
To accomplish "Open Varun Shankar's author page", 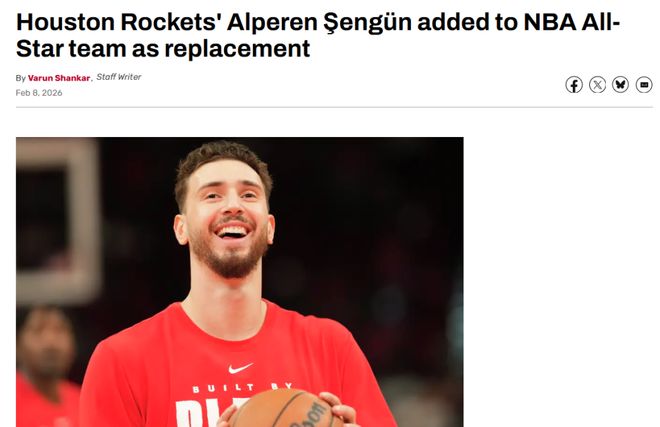I will (59, 78).
